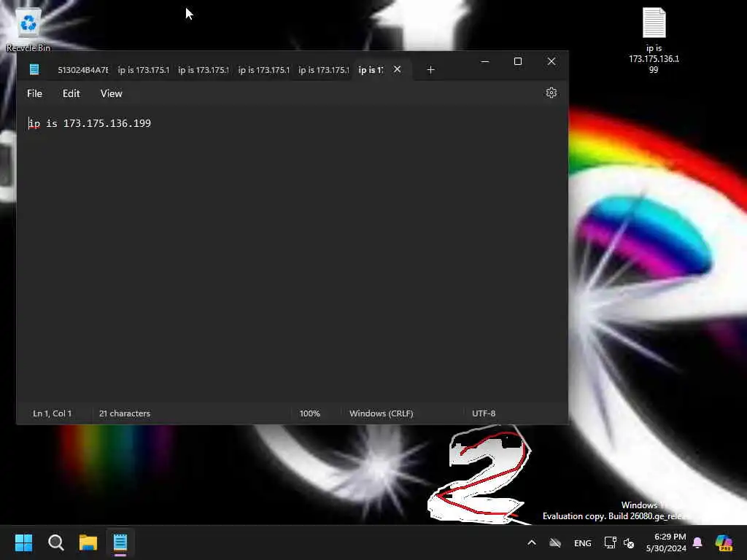Click the OneDrive cloud tray icon
Viewport: 747px width, 560px height.
point(555,542)
